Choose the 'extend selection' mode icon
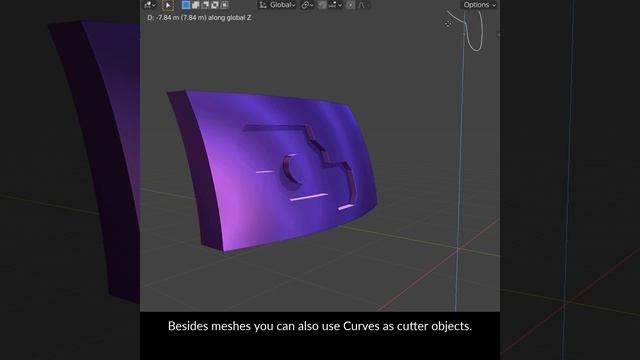The width and height of the screenshot is (640, 360). coord(196,5)
